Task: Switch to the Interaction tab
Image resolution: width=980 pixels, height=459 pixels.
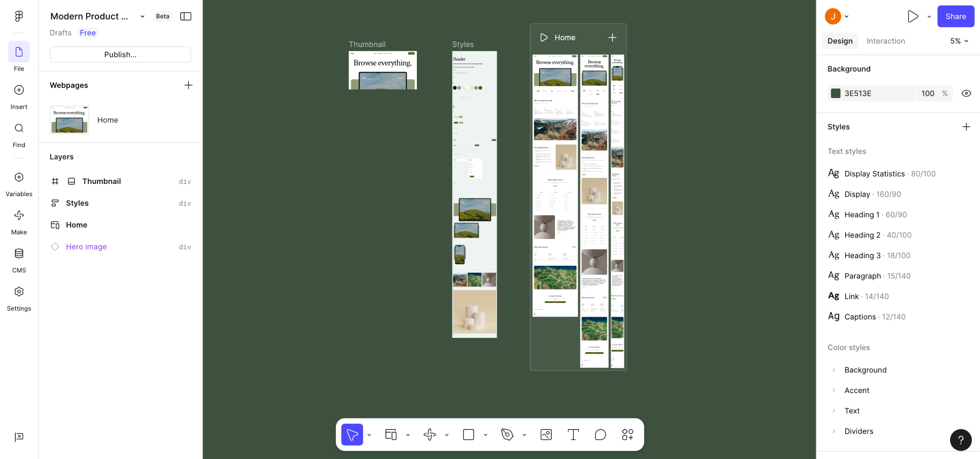Action: point(885,41)
